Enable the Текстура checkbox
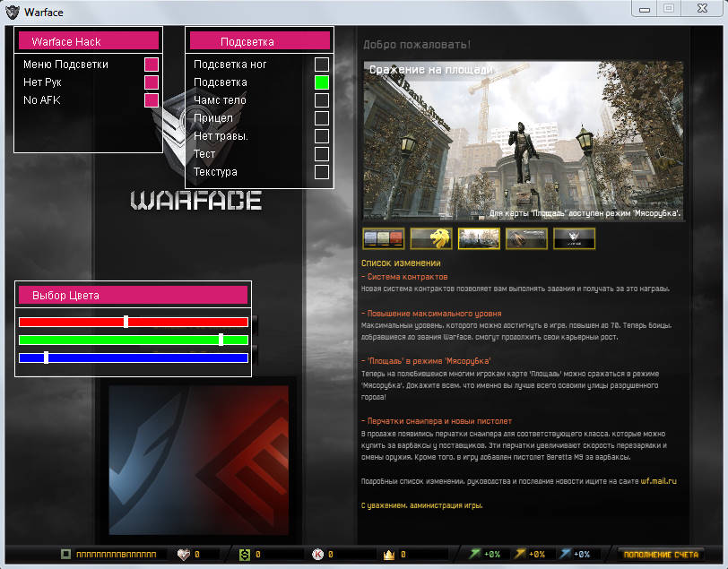Screen dimensions: 728x569 (x=322, y=172)
